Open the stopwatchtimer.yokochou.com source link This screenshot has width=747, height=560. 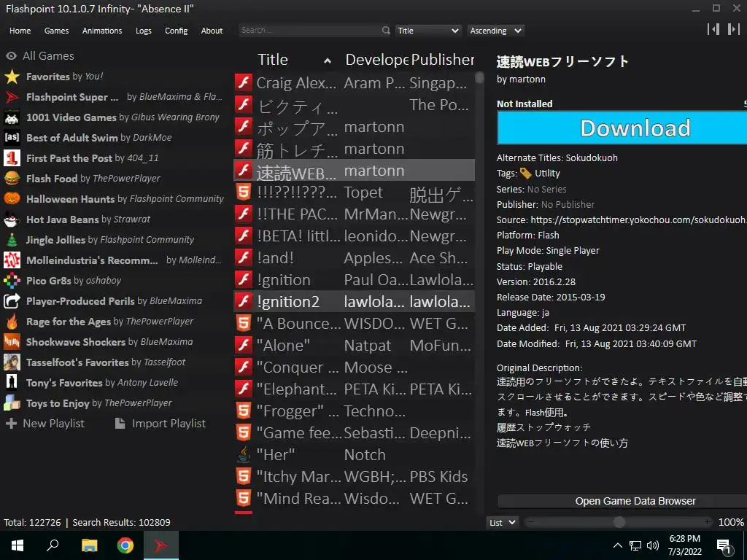click(638, 219)
